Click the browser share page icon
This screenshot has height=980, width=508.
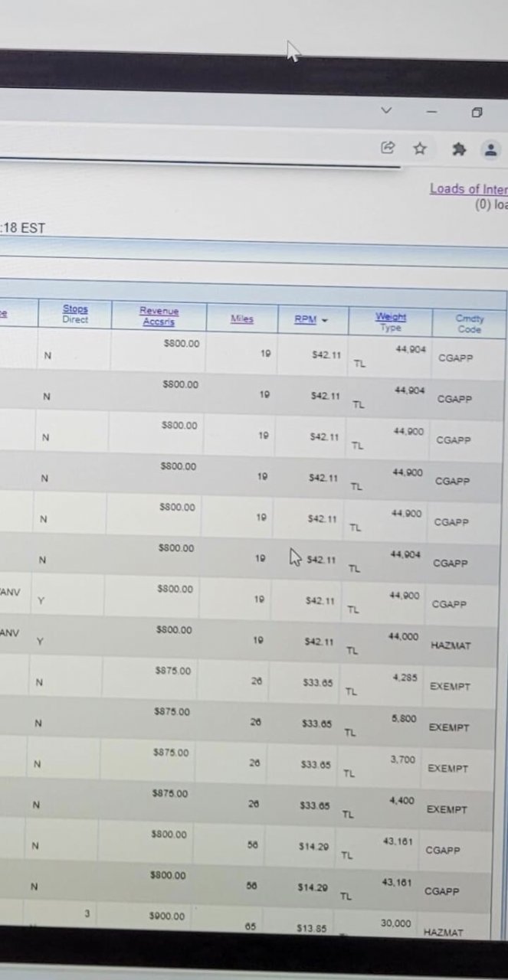[x=388, y=147]
